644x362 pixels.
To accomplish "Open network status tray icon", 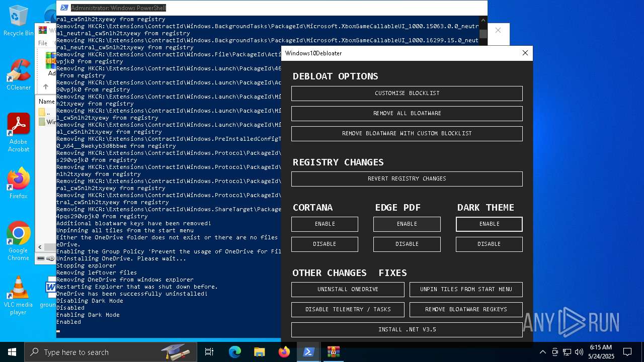I will (567, 352).
